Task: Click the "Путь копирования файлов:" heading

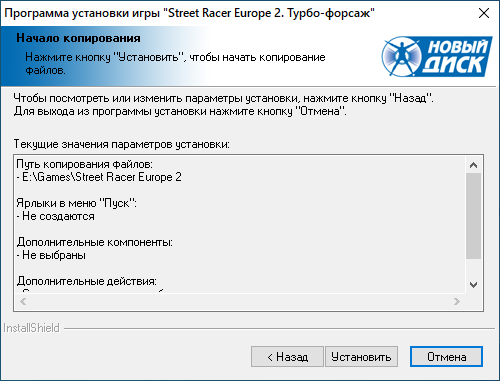Action: (x=85, y=164)
